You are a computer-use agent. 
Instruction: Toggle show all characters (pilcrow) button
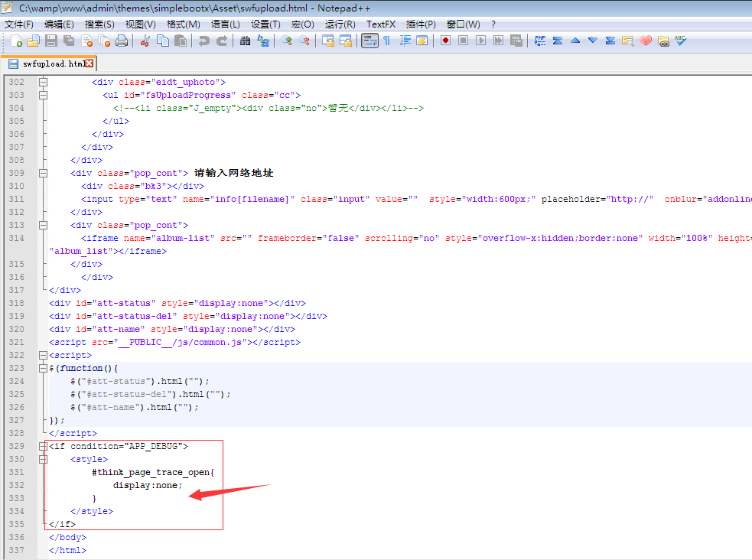click(x=386, y=41)
